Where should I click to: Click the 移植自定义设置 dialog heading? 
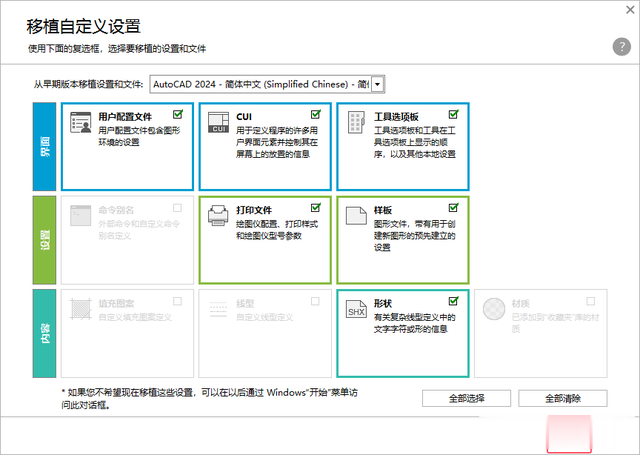click(84, 27)
